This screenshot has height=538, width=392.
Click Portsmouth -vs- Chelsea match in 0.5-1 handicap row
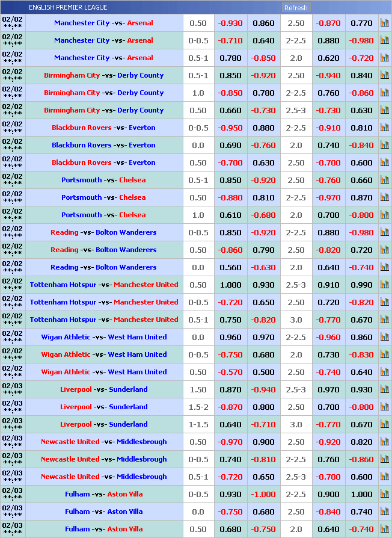click(x=103, y=181)
